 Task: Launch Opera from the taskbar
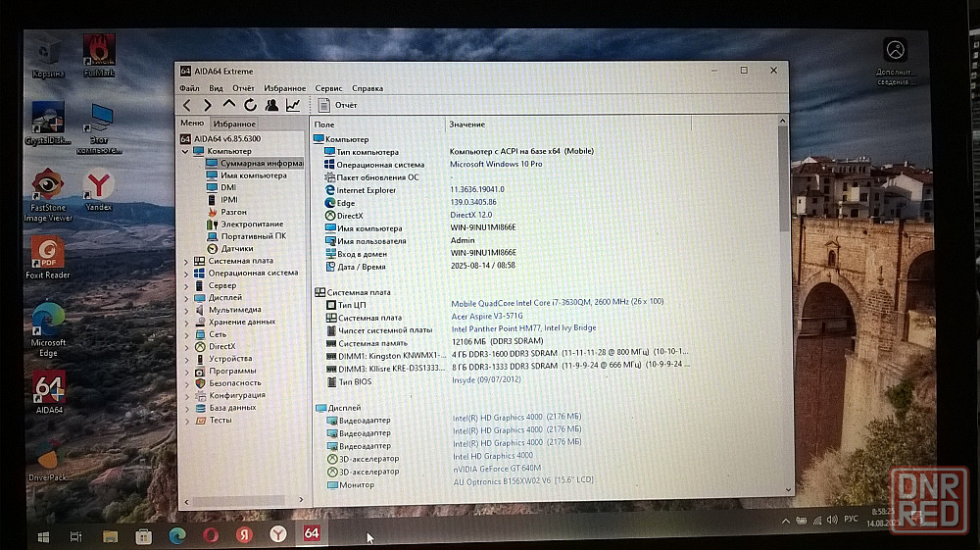[211, 535]
